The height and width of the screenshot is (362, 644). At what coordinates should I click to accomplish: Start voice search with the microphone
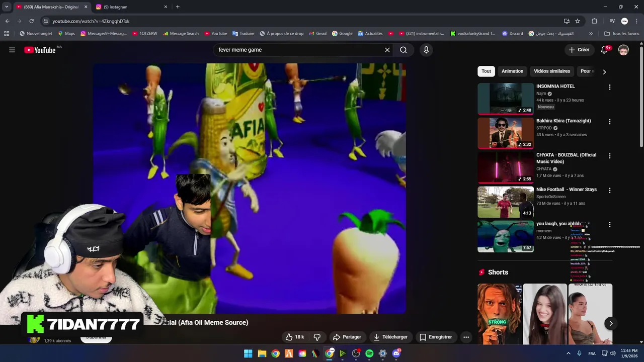426,50
